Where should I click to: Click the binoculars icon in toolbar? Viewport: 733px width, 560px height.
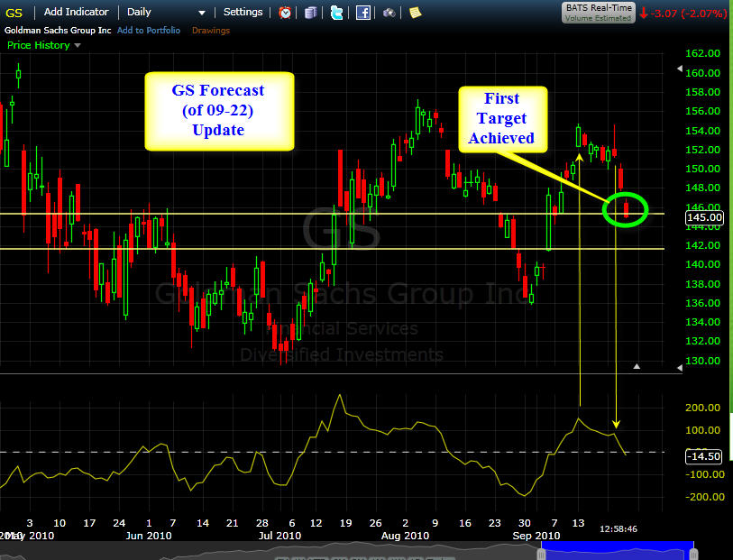point(389,14)
